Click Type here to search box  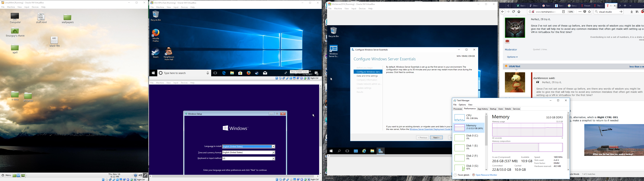pyautogui.click(x=184, y=73)
